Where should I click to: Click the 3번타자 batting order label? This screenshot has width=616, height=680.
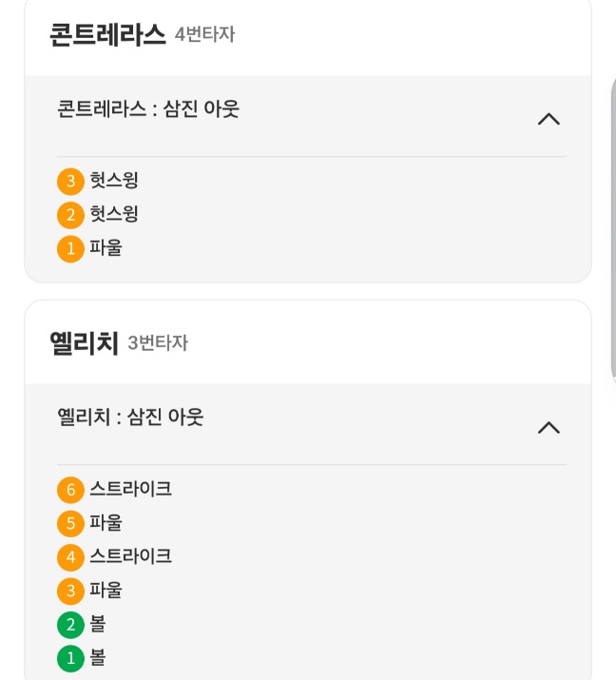[x=158, y=343]
